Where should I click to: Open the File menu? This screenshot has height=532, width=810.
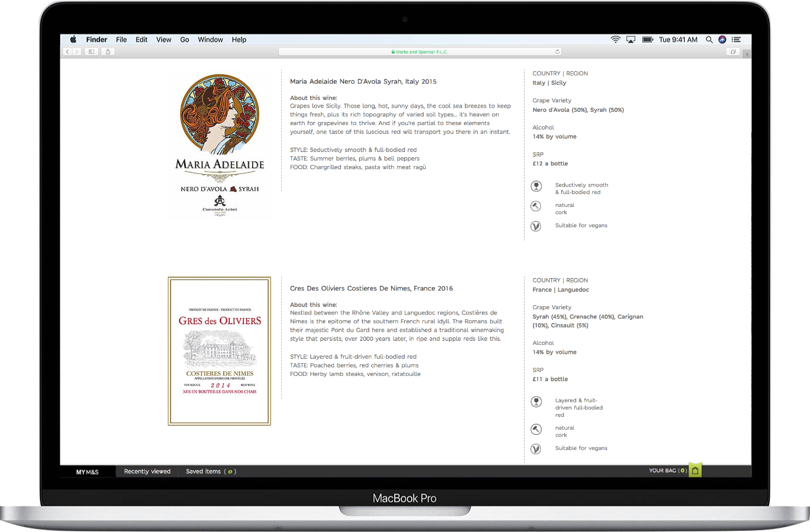[122, 40]
